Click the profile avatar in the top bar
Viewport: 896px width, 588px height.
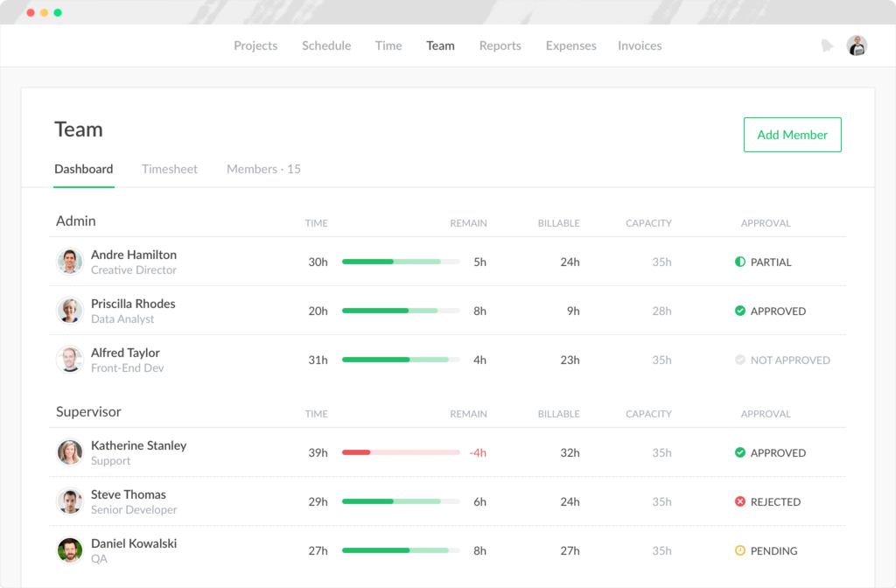857,45
